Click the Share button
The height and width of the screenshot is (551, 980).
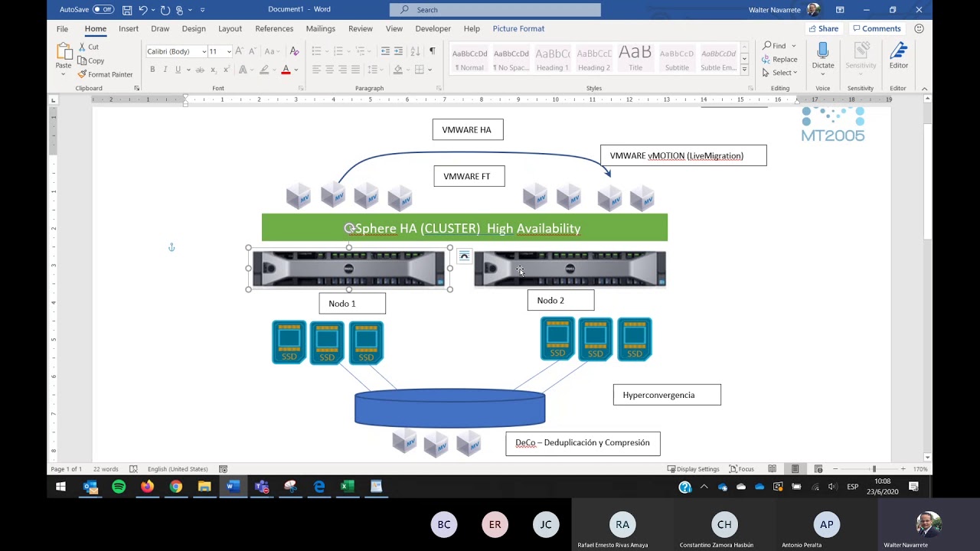point(824,28)
